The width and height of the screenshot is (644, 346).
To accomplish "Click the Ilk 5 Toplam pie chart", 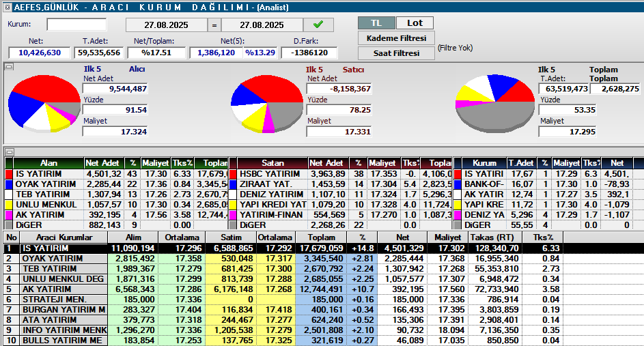I will 495,104.
